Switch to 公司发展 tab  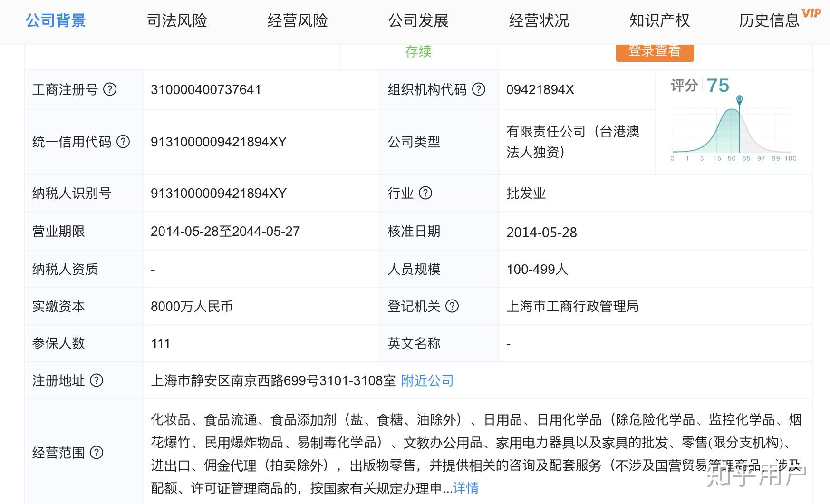[x=418, y=20]
